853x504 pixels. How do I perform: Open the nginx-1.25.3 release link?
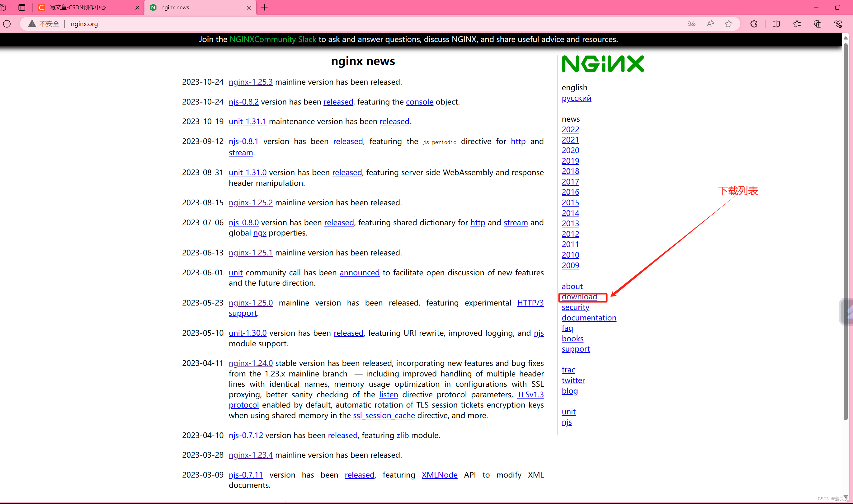click(251, 82)
